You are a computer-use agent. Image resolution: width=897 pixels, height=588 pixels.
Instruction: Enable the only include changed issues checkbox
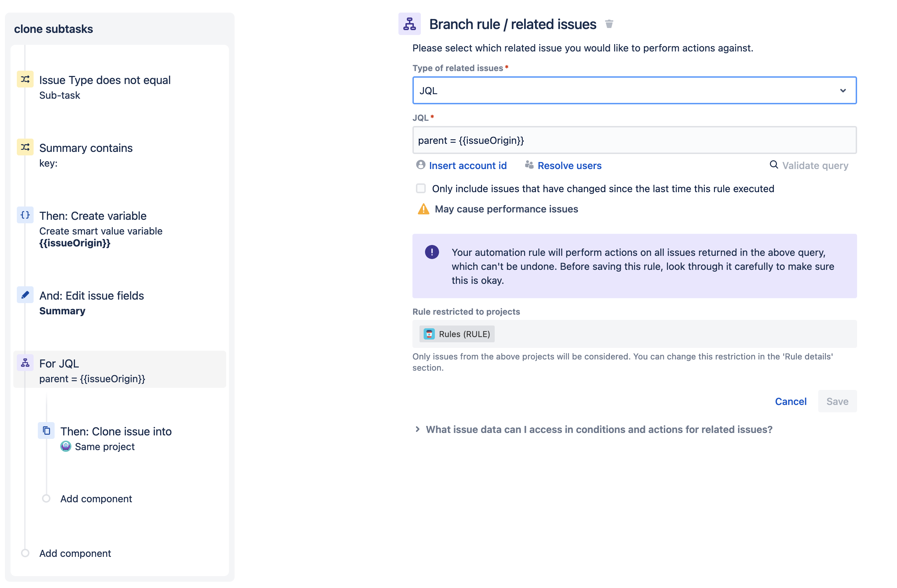click(420, 188)
